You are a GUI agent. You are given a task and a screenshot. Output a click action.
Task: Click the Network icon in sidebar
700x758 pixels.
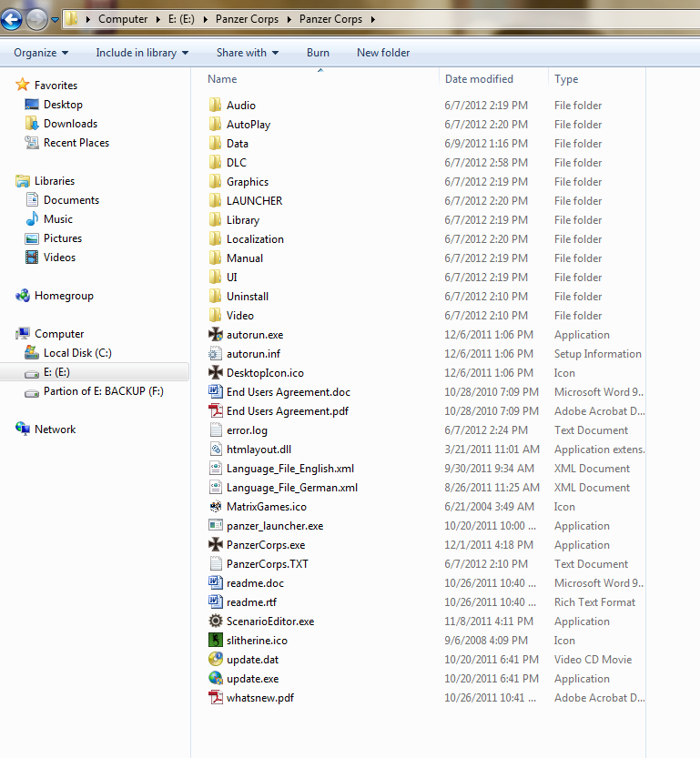click(x=22, y=429)
